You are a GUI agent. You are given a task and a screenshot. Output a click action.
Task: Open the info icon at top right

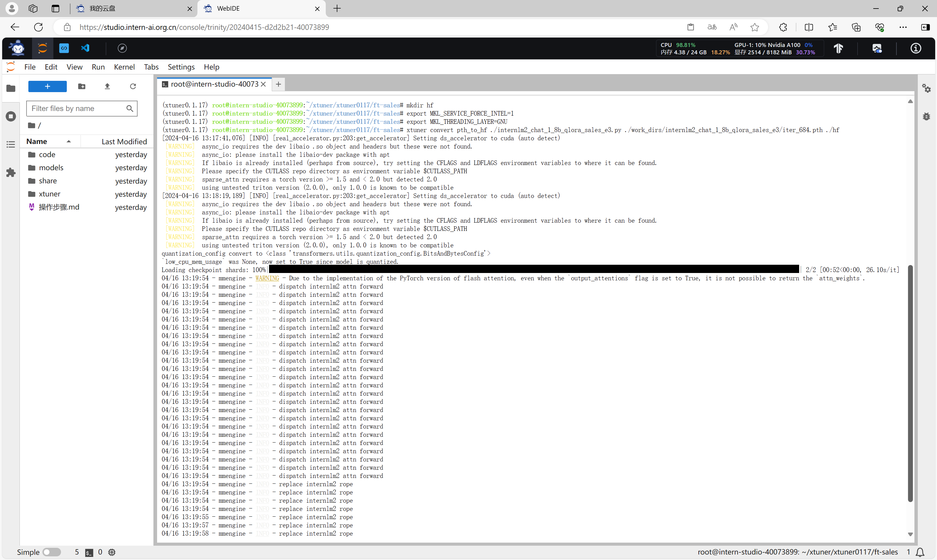916,48
